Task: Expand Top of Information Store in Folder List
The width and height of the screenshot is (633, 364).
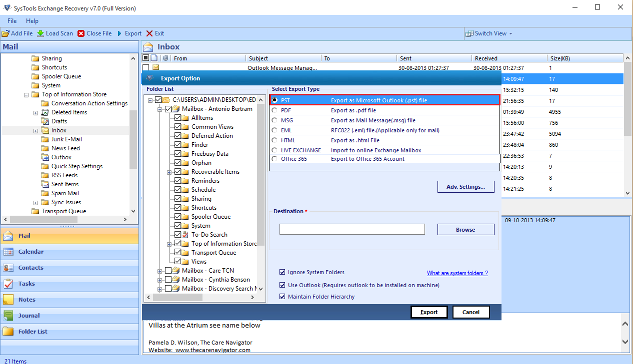Action: [x=169, y=244]
